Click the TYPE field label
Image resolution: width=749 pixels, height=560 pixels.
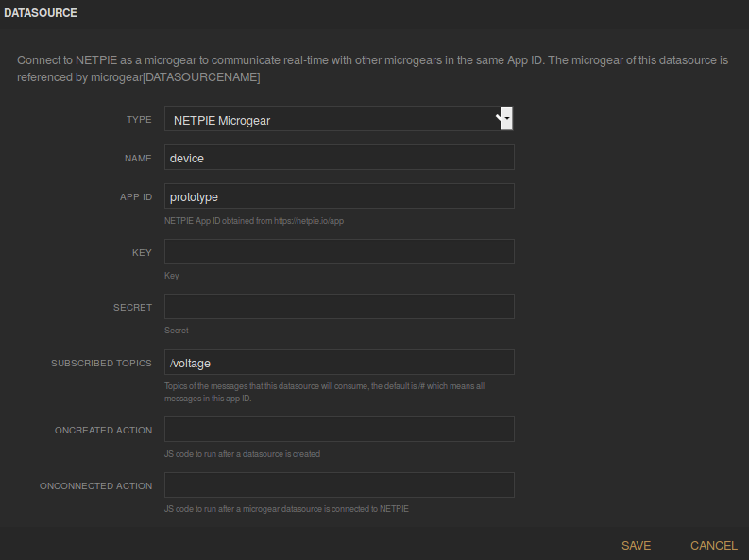[x=139, y=120]
